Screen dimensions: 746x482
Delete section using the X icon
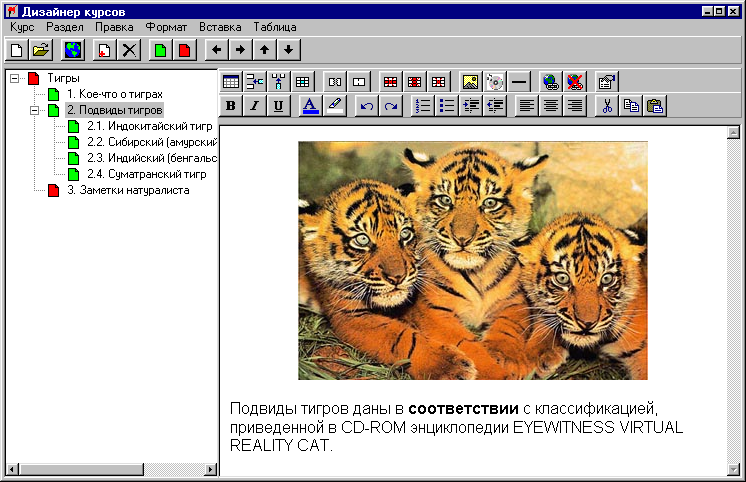point(129,49)
